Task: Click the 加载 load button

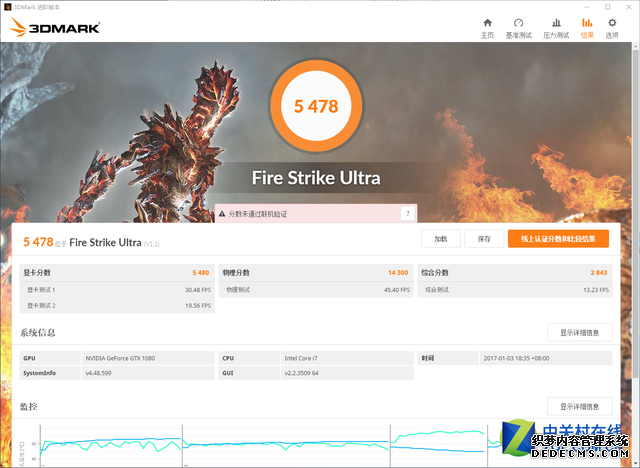Action: [441, 239]
